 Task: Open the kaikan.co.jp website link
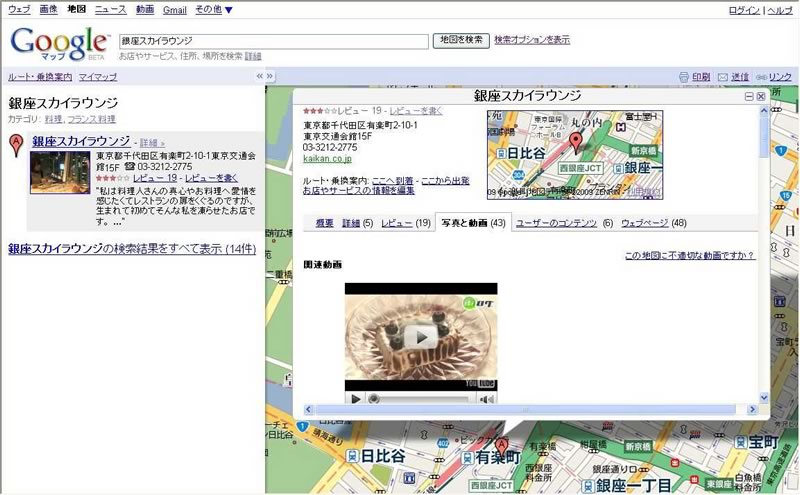click(x=328, y=158)
